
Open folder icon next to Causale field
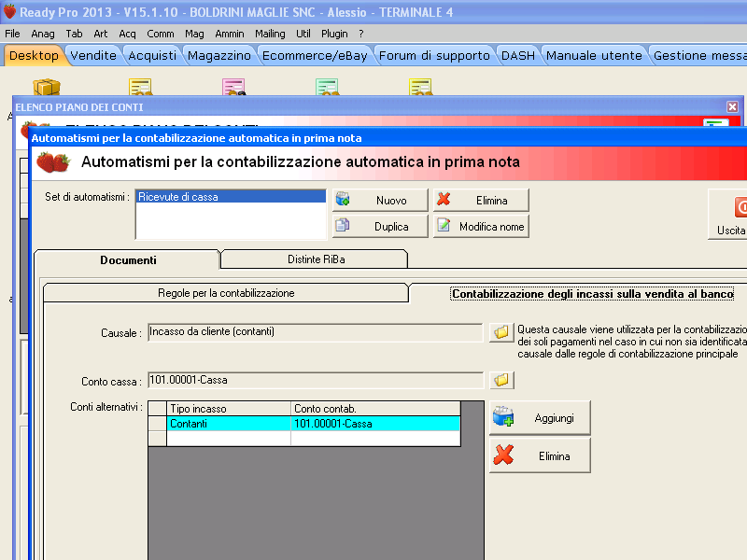501,332
